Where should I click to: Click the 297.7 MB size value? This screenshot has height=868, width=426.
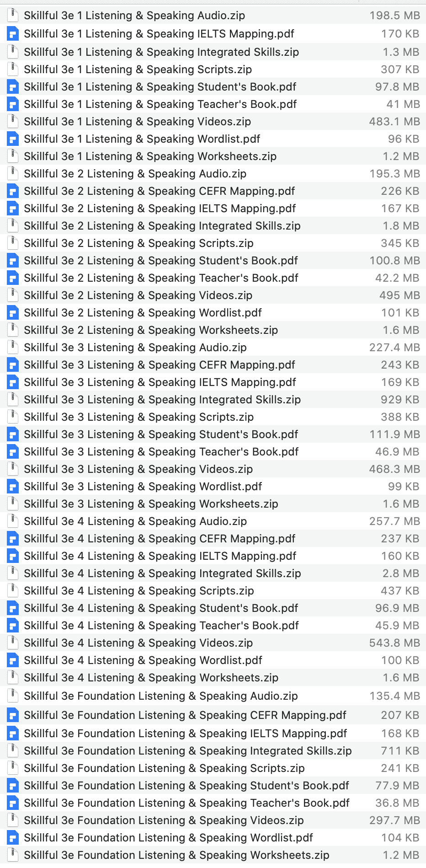[x=394, y=820]
